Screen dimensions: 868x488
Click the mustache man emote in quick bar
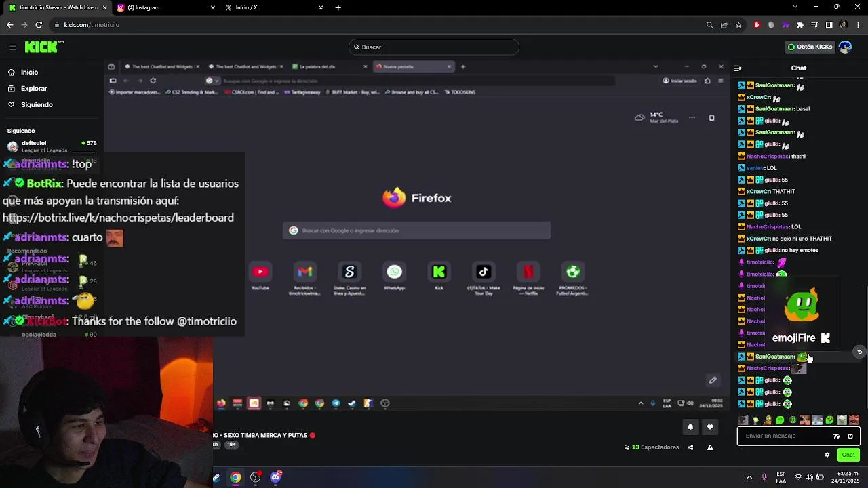(854, 420)
